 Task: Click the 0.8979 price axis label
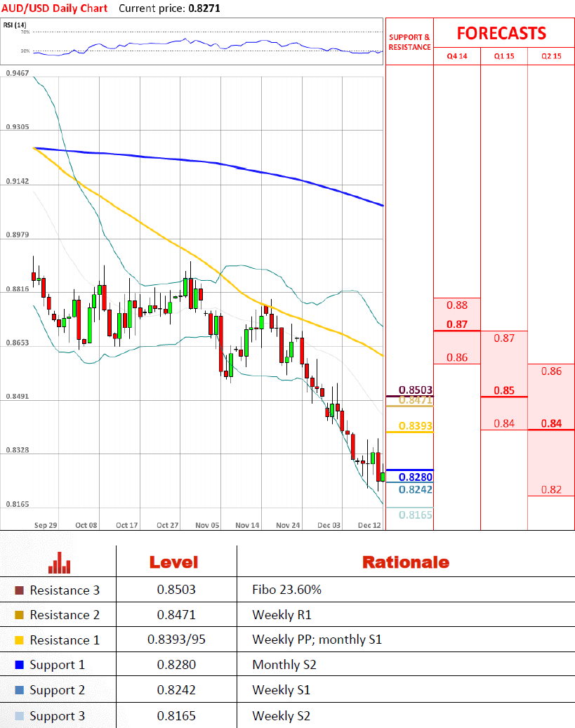[x=17, y=234]
